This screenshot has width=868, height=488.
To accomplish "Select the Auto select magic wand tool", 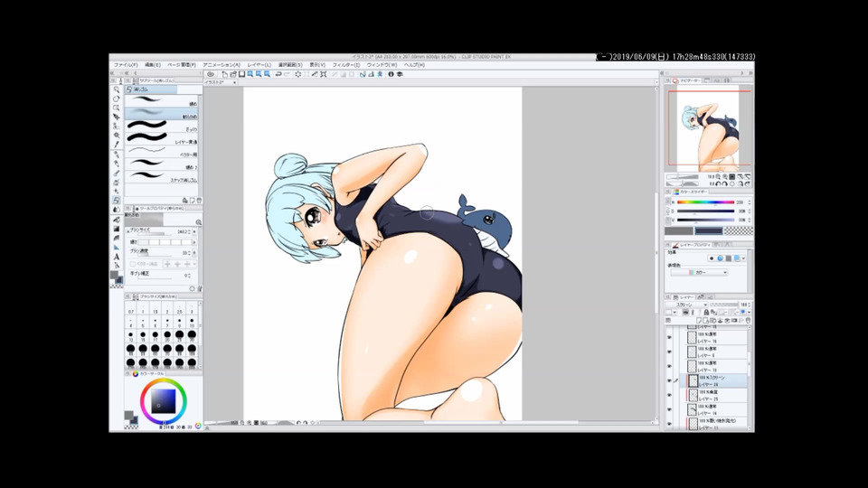I will tap(117, 135).
